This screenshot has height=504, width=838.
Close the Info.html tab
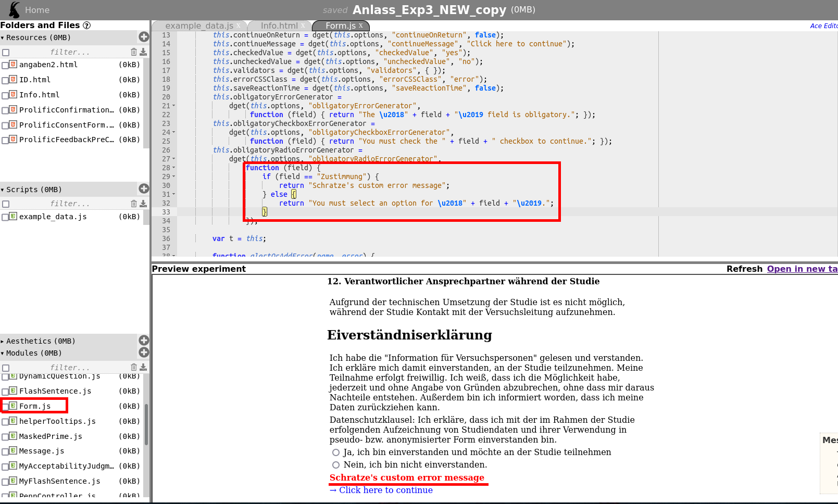click(x=303, y=26)
